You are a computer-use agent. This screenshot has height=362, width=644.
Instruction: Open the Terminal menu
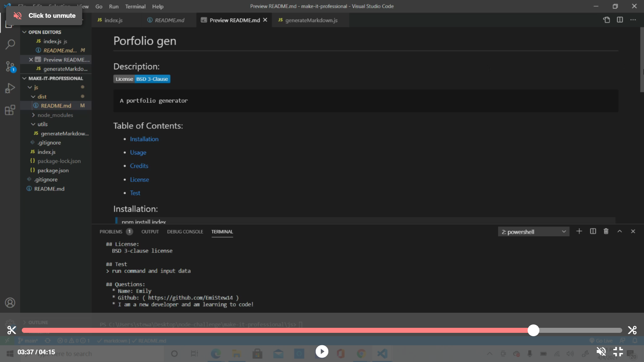[x=135, y=6]
